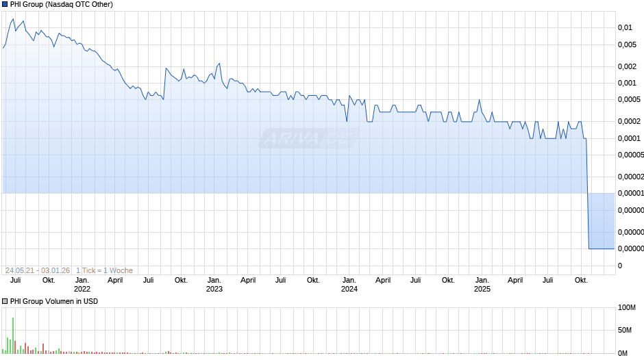
Task: Click the gray legend square beside Volumen
Action: pyautogui.click(x=5, y=301)
